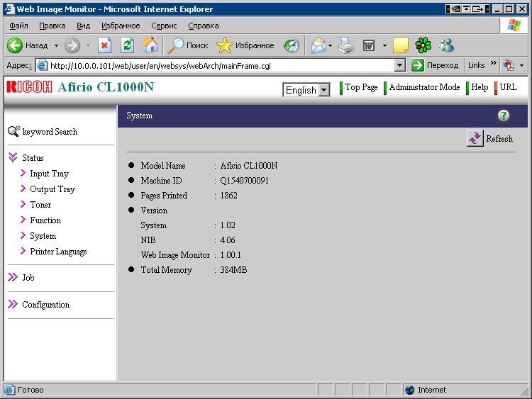
Task: Open Back button history dropdown arrow
Action: tap(56, 45)
